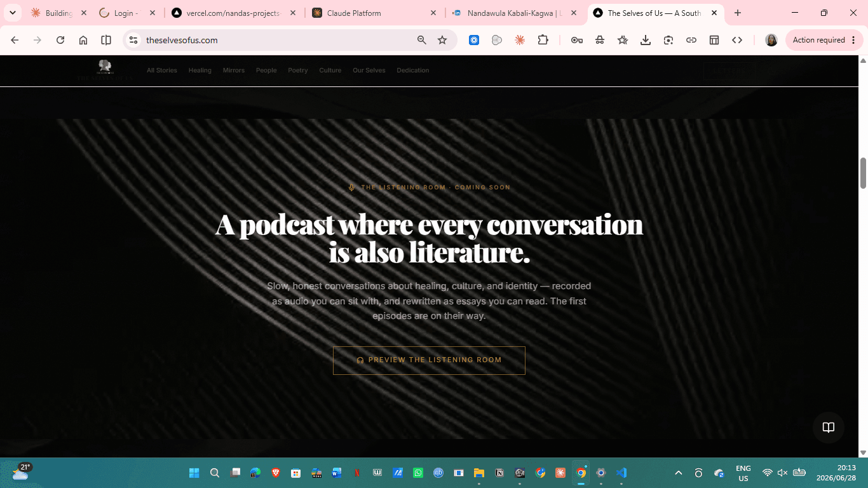
Task: Open the tab search dropdown arrow
Action: 12,13
